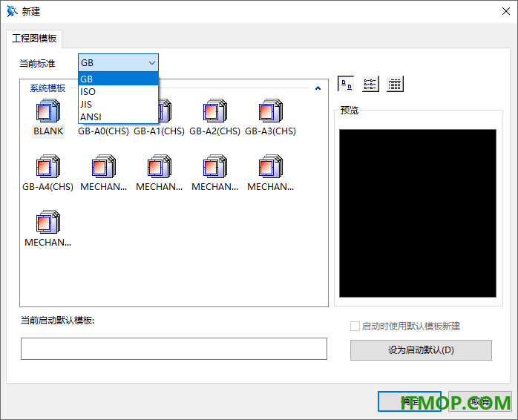Select the GB-A4(CHS) template icon
The image size is (518, 420).
(48, 166)
